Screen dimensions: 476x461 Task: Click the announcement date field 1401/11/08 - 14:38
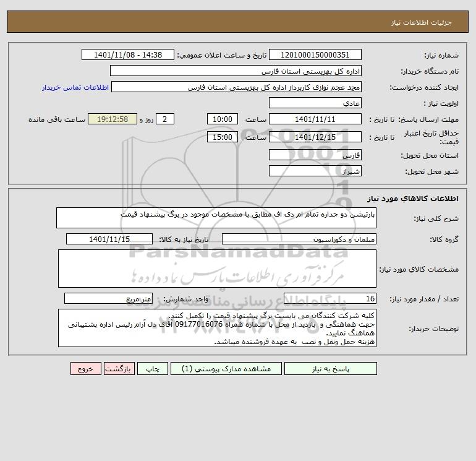[x=128, y=54]
